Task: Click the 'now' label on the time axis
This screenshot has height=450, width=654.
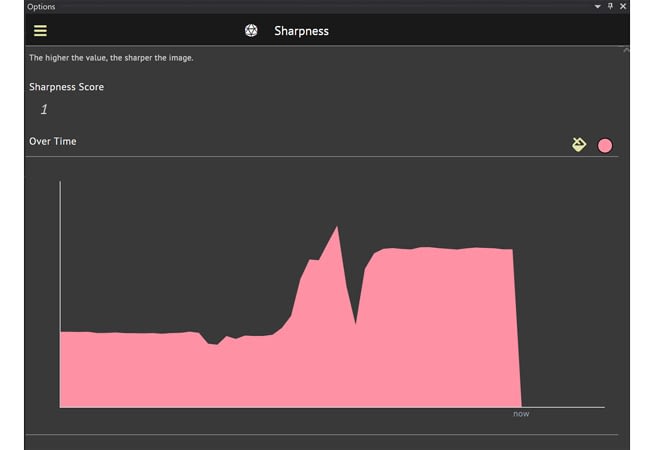Action: click(521, 414)
